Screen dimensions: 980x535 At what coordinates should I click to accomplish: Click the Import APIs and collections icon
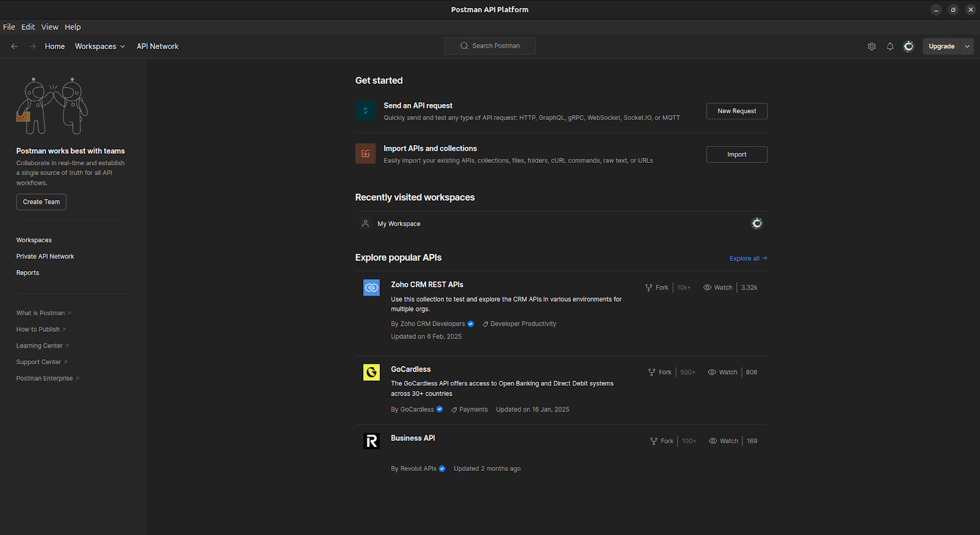pos(366,154)
